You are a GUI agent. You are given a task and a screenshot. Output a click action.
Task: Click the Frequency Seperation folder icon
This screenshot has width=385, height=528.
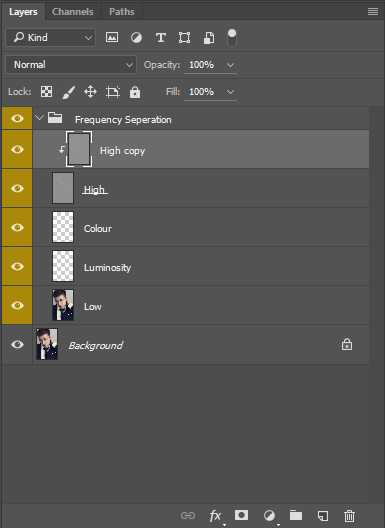55,118
